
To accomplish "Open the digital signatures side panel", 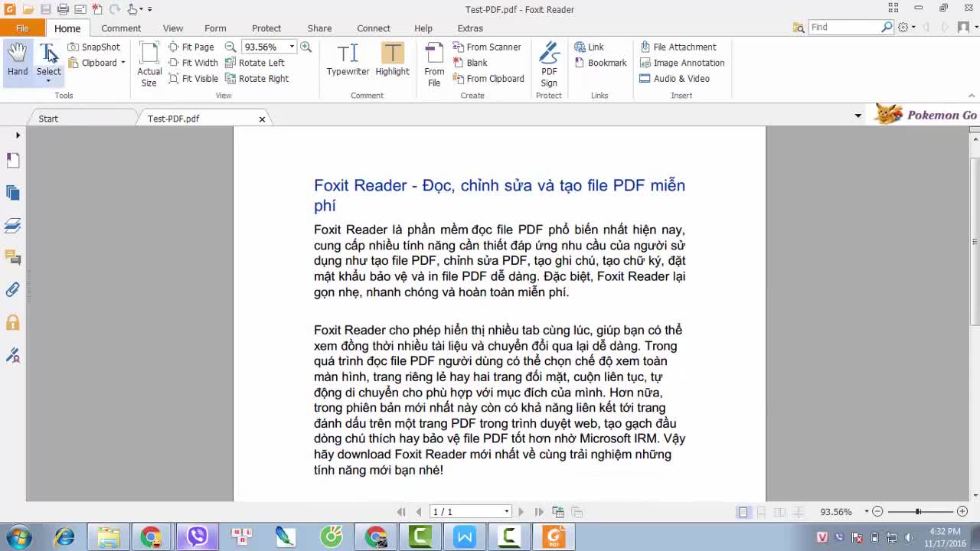I will [x=13, y=355].
